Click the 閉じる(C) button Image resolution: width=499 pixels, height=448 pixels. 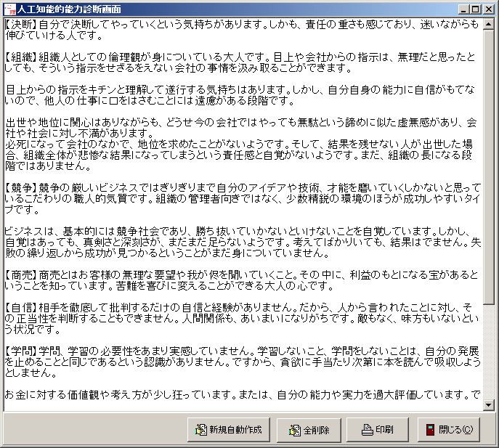pos(449,430)
